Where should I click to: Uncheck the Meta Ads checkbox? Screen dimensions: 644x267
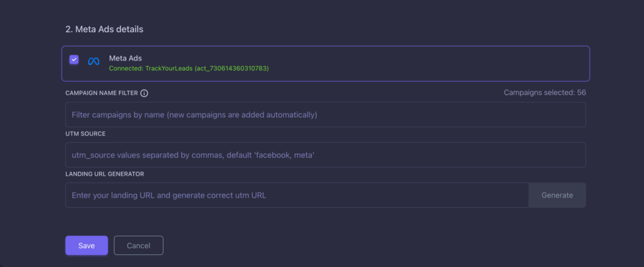coord(74,60)
